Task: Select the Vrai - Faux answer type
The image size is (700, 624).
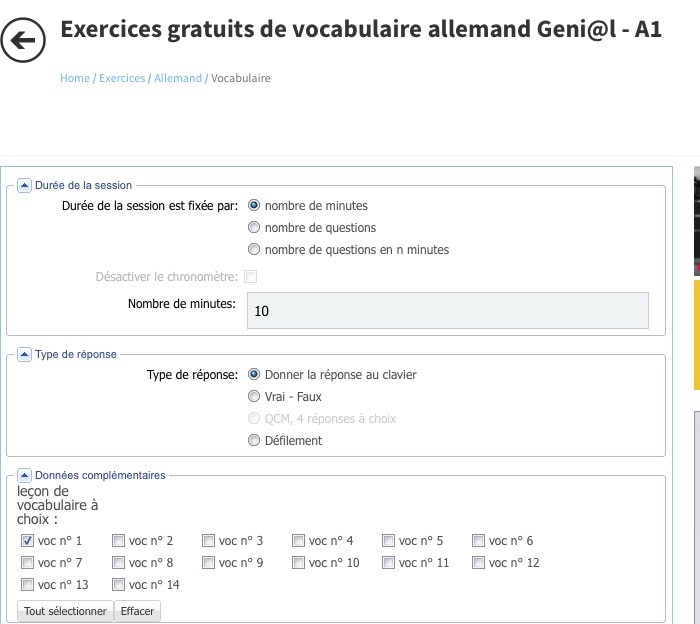Action: coord(254,397)
